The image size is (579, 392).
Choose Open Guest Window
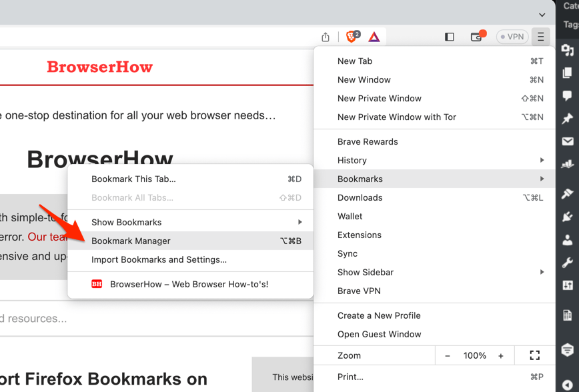434,334
